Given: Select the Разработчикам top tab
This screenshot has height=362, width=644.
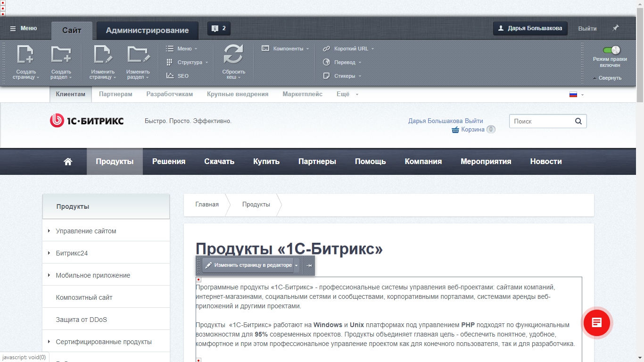Looking at the screenshot, I should coord(170,94).
